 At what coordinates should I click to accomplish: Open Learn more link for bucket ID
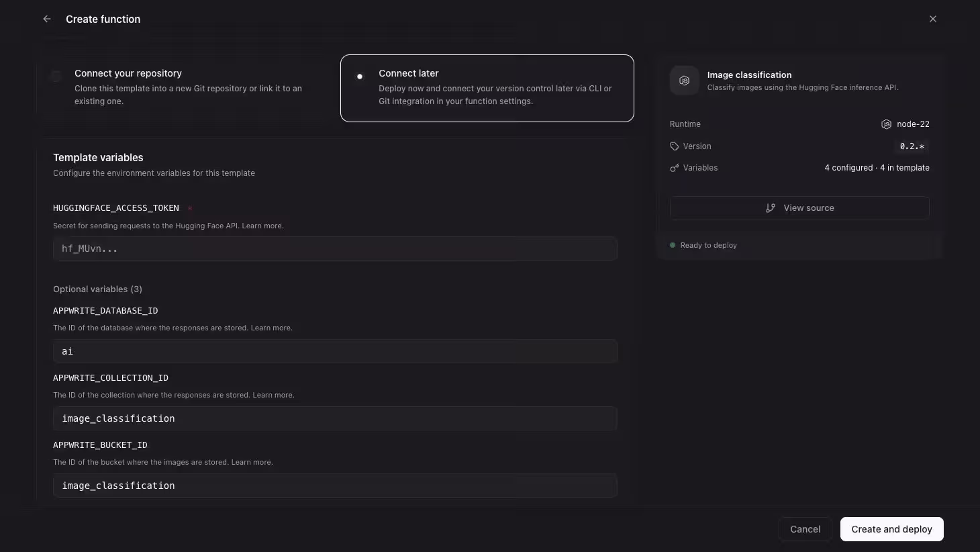pyautogui.click(x=252, y=462)
